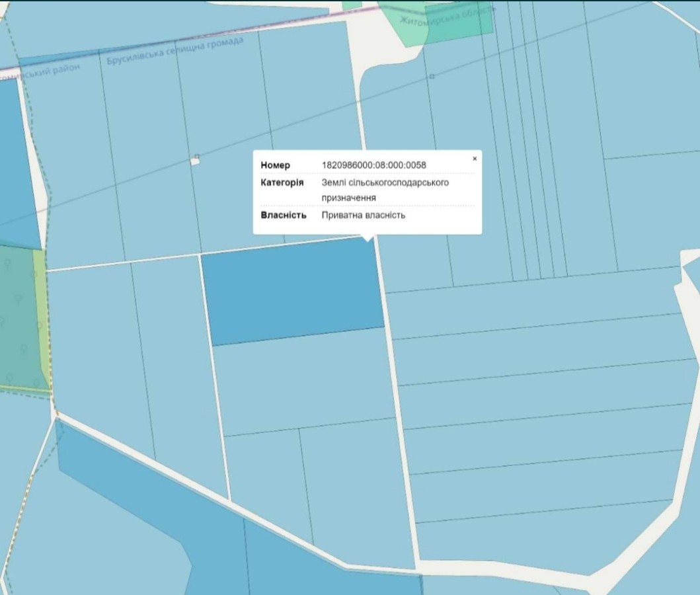700x595 pixels.
Task: Click the 'Брусилівська селищна громада' map label
Action: click(x=175, y=52)
